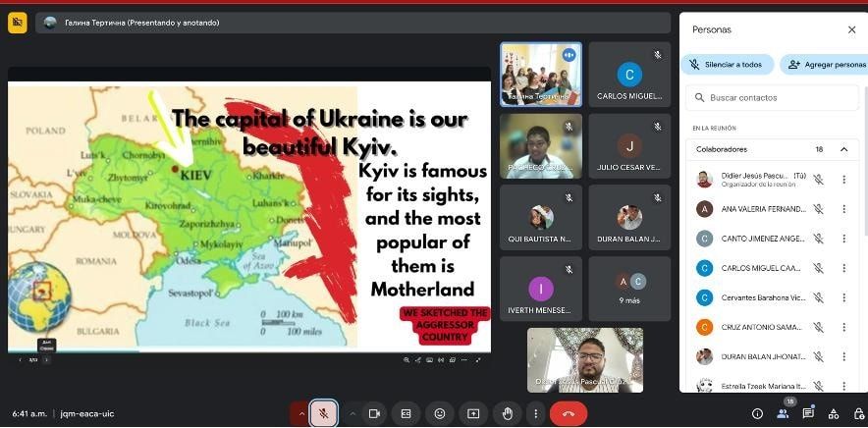The width and height of the screenshot is (868, 428).
Task: Open the emoji reactions picker
Action: 440,413
